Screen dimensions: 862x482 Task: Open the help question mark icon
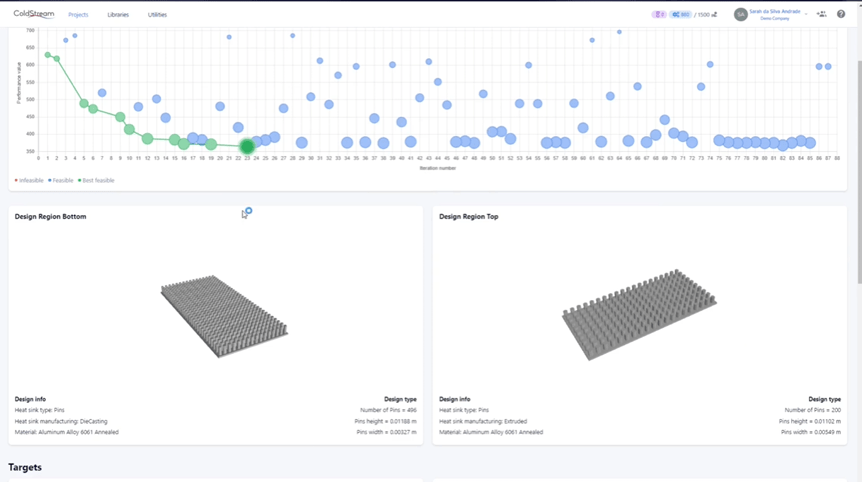(x=841, y=14)
